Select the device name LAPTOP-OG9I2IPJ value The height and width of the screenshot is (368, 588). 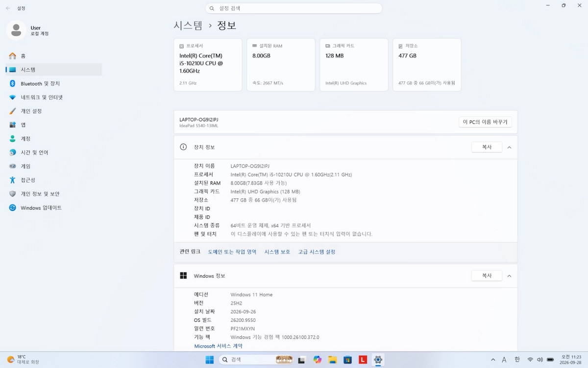pyautogui.click(x=250, y=166)
